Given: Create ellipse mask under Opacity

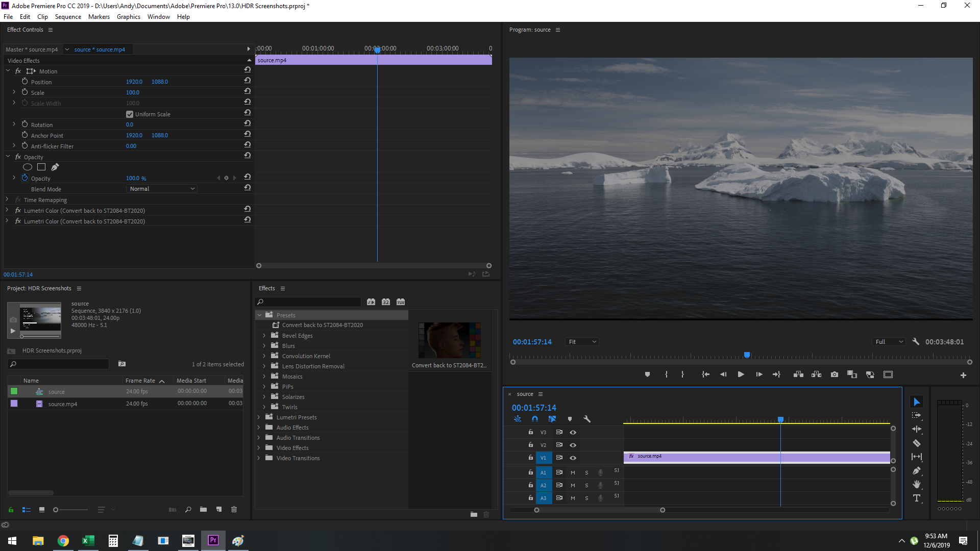Looking at the screenshot, I should point(28,167).
